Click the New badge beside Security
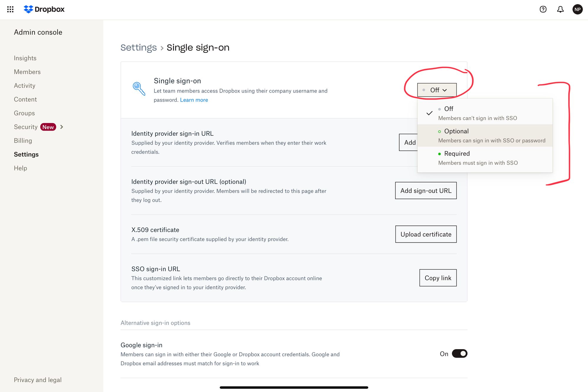Image resolution: width=588 pixels, height=392 pixels. [x=48, y=127]
